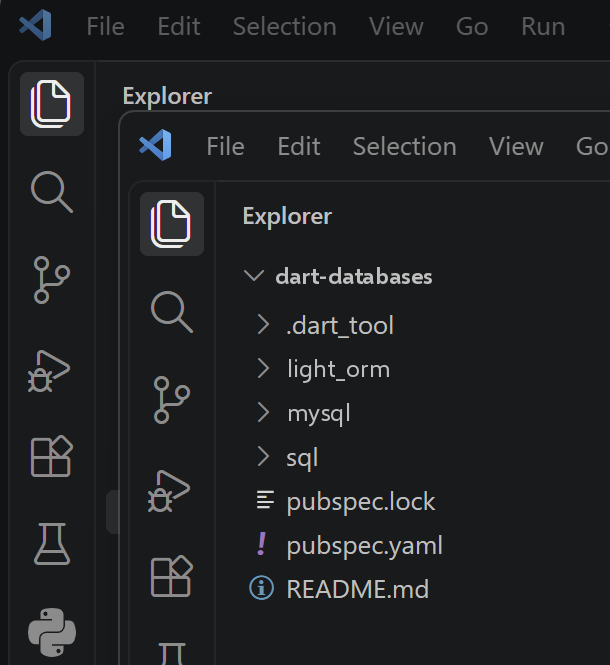The height and width of the screenshot is (665, 610).
Task: Open Python icon in outer activity bar
Action: [x=52, y=632]
